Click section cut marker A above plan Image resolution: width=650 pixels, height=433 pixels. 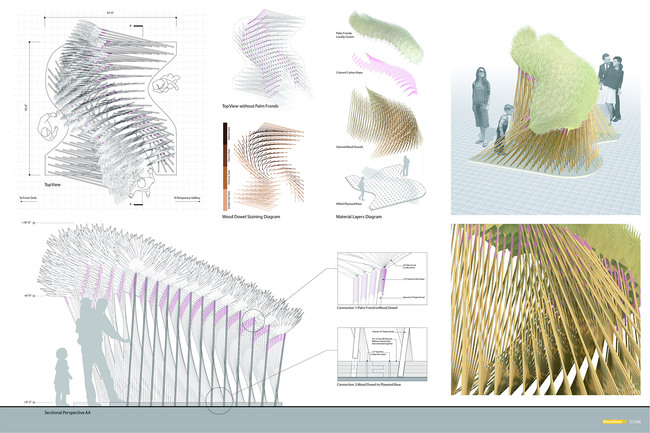137,26
